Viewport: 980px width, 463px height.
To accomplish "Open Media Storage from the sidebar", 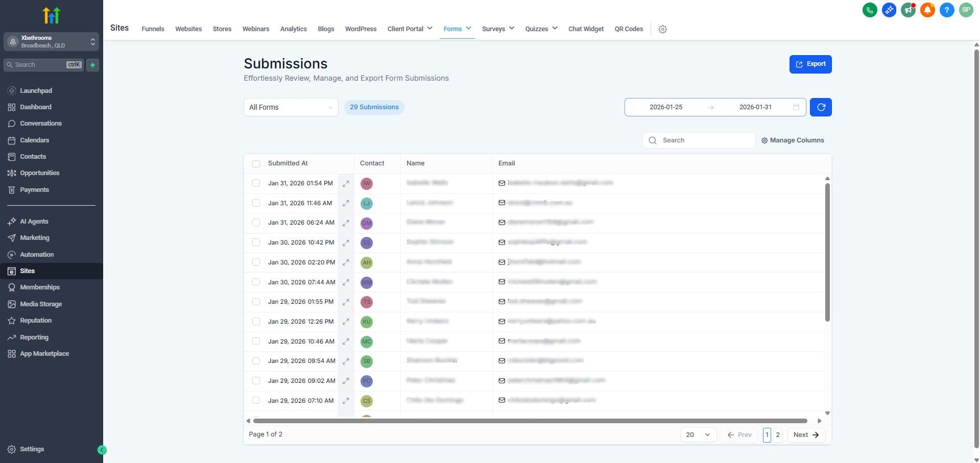I will point(41,304).
